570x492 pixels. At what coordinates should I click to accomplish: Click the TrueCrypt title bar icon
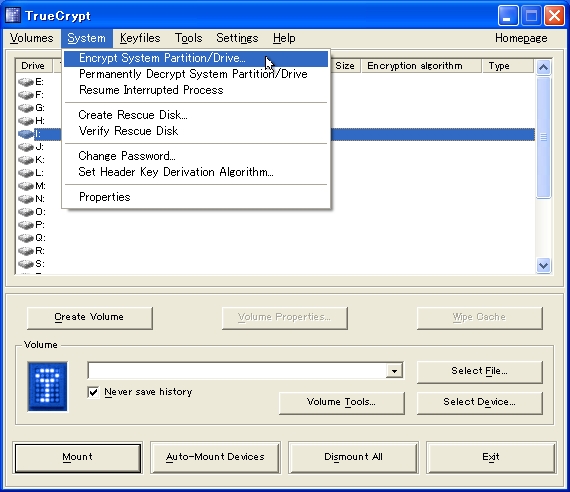(x=13, y=16)
